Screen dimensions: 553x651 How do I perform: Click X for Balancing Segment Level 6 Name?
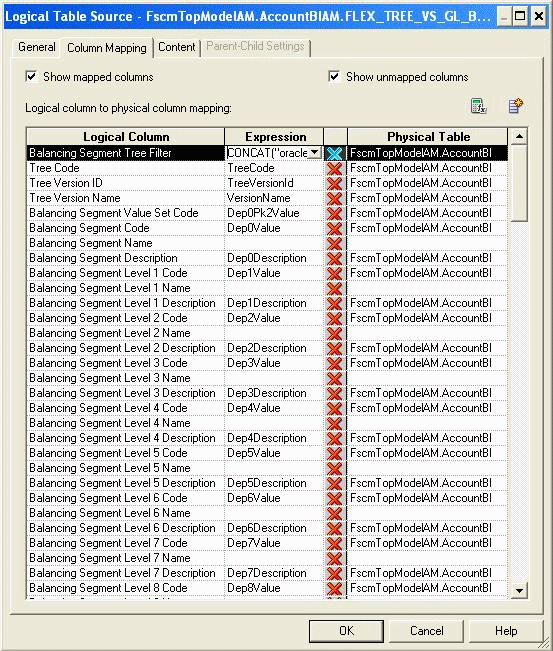[335, 513]
